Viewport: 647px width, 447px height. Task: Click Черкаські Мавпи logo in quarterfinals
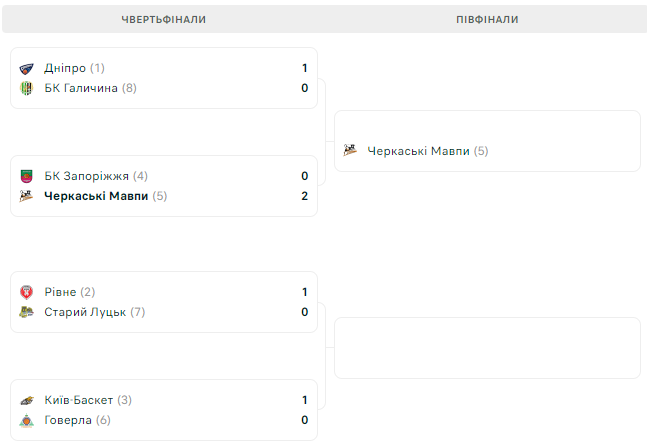pyautogui.click(x=27, y=196)
